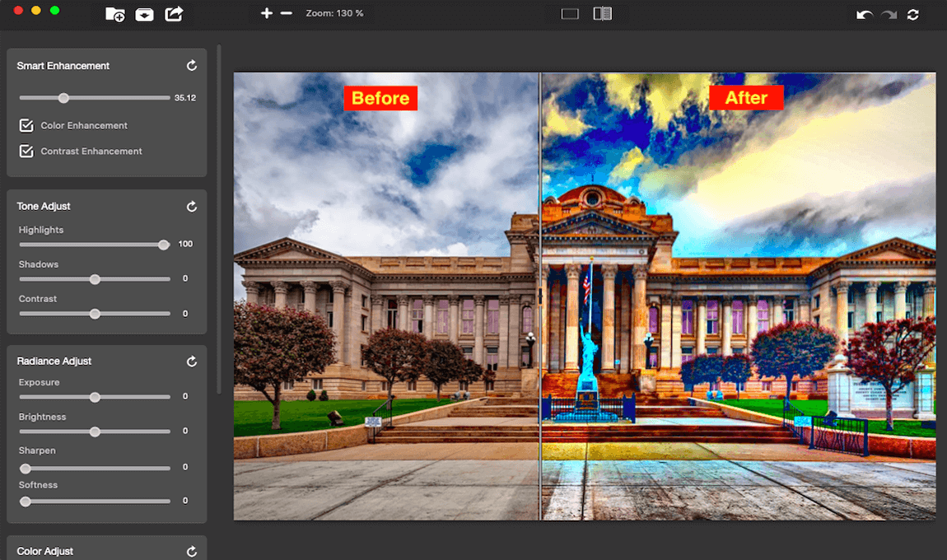The image size is (947, 560).
Task: Click the Before label on image
Action: pyautogui.click(x=380, y=98)
